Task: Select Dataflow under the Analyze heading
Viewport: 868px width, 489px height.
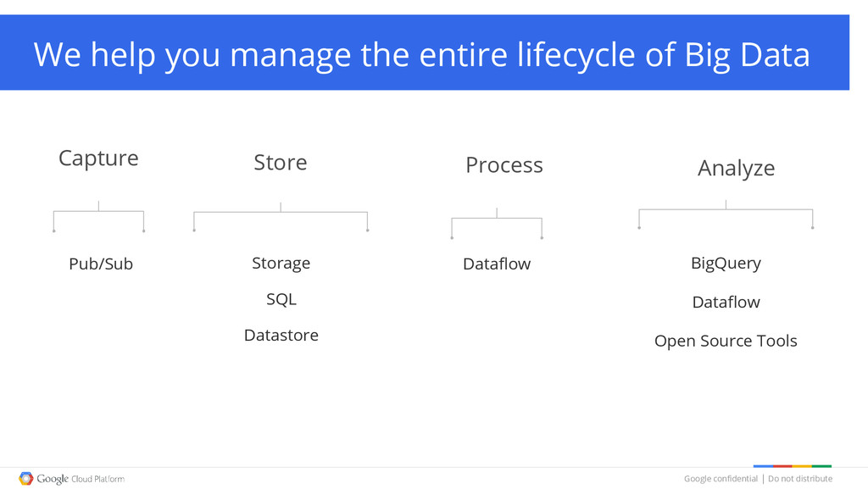Action: click(726, 302)
